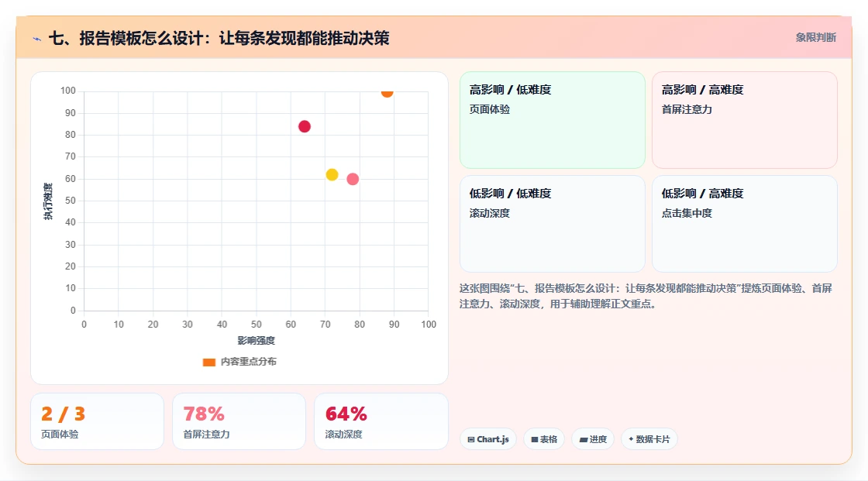The height and width of the screenshot is (481, 868).
Task: Toggle the 内容重点分布 chart legend item
Action: pos(239,362)
